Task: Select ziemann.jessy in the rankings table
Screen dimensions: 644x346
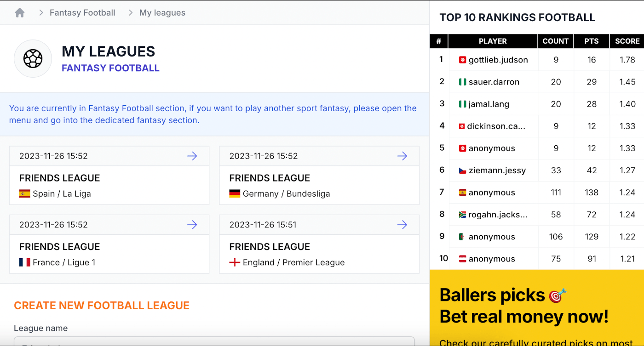Action: click(x=497, y=170)
